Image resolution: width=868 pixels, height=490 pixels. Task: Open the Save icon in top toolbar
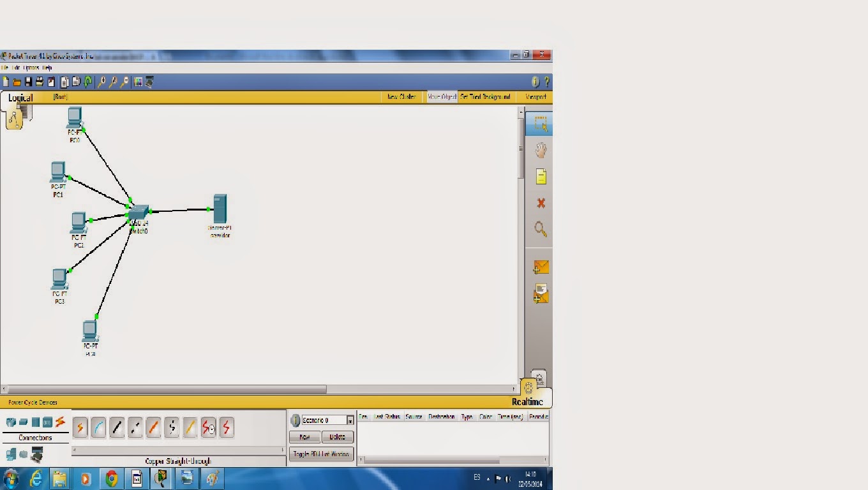[x=29, y=81]
